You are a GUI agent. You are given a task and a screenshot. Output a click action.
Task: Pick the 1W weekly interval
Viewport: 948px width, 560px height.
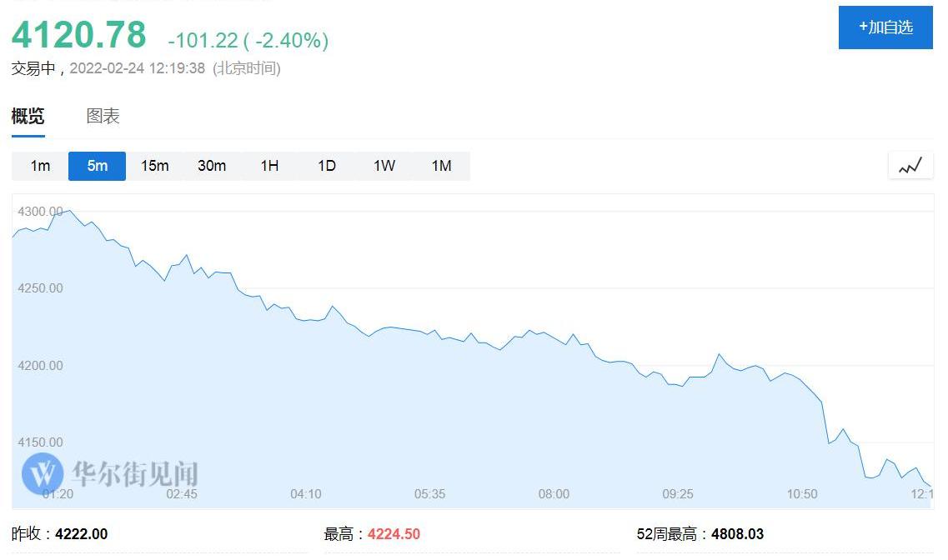(x=384, y=166)
